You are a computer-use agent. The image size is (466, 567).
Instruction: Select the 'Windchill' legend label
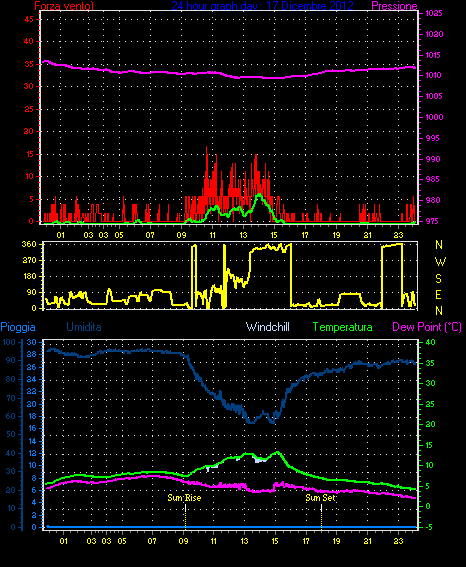coord(268,327)
